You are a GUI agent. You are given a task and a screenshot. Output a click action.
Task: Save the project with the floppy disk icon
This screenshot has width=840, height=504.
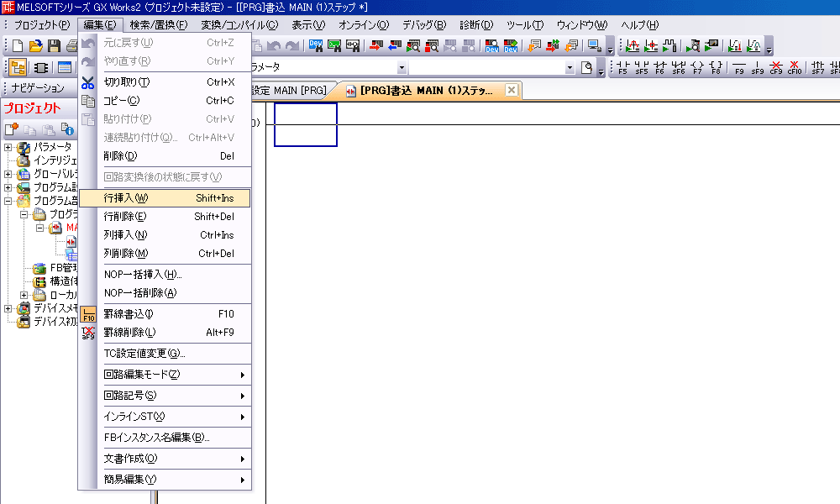coord(54,46)
